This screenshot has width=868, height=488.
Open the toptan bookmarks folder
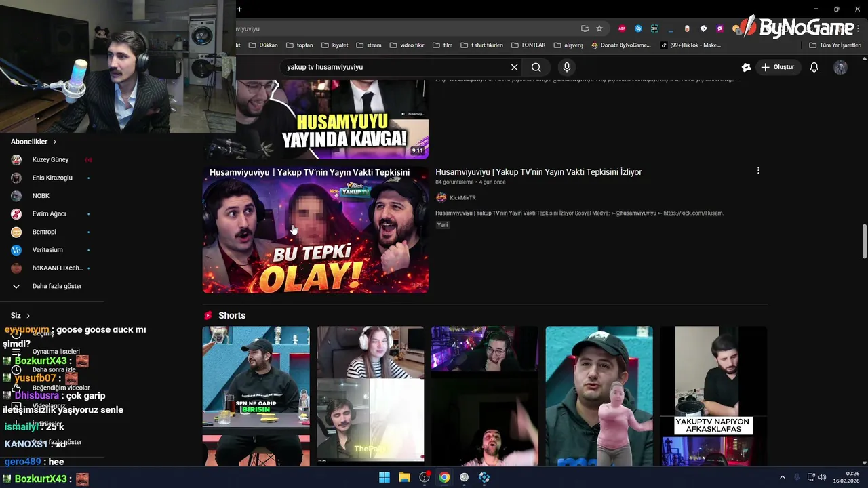click(300, 45)
